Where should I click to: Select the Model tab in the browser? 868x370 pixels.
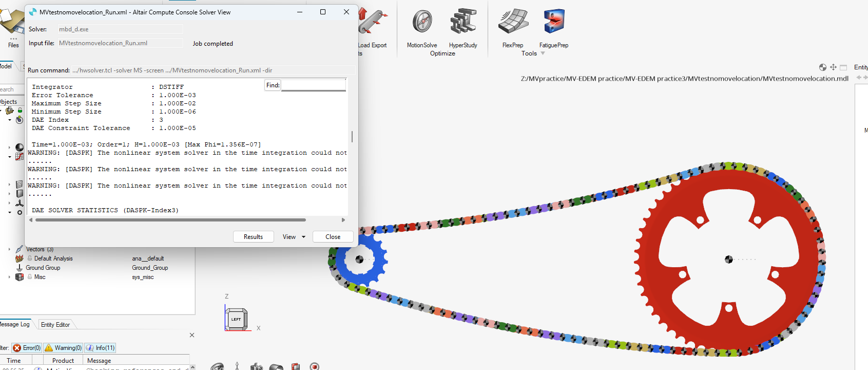6,66
